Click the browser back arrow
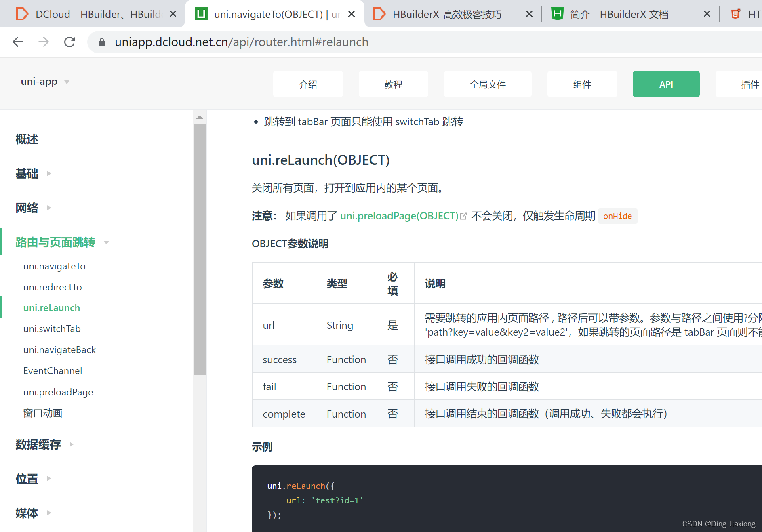The height and width of the screenshot is (532, 762). (x=18, y=42)
